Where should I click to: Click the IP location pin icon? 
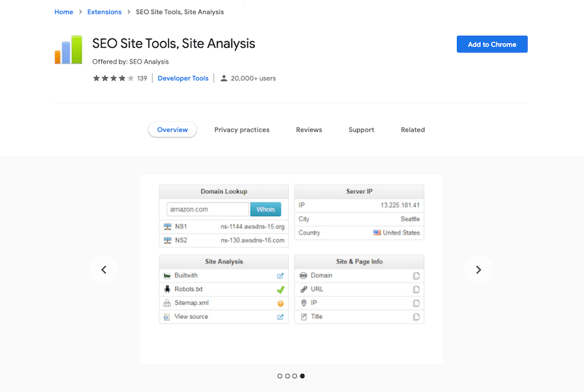click(x=304, y=303)
